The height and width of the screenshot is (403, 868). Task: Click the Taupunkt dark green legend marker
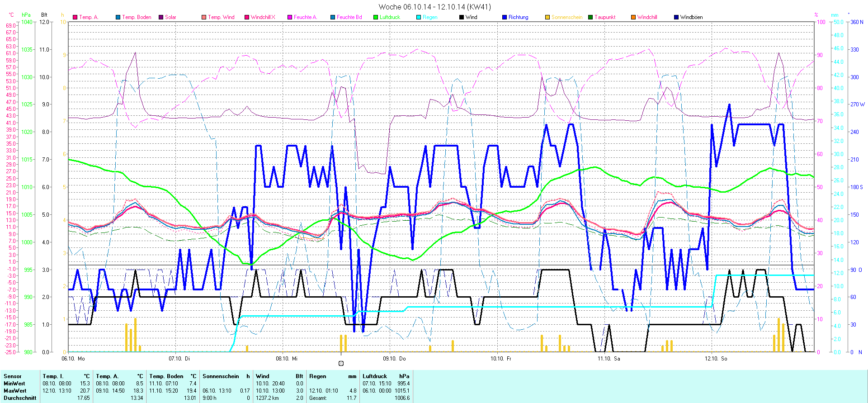590,17
